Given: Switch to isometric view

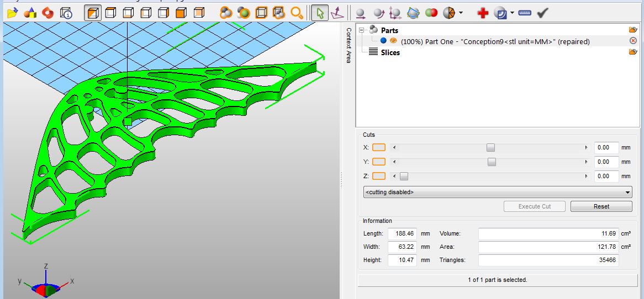Looking at the screenshot, I should tap(93, 13).
